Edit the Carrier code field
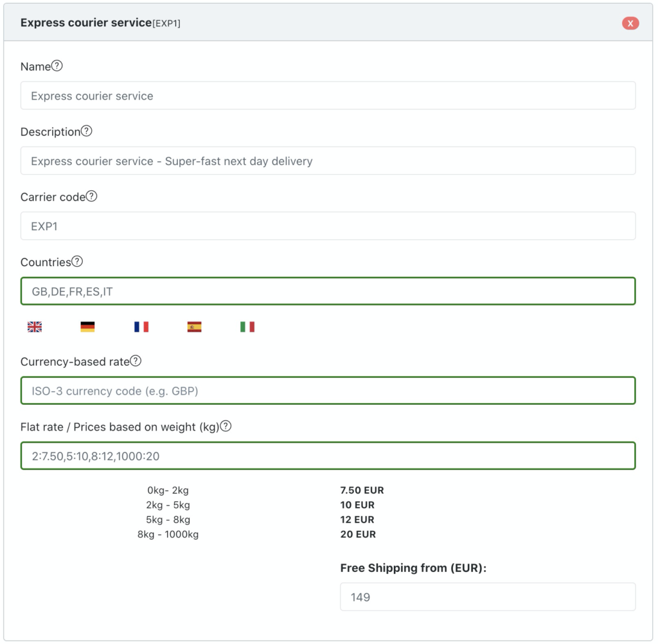658x644 pixels. pos(328,226)
